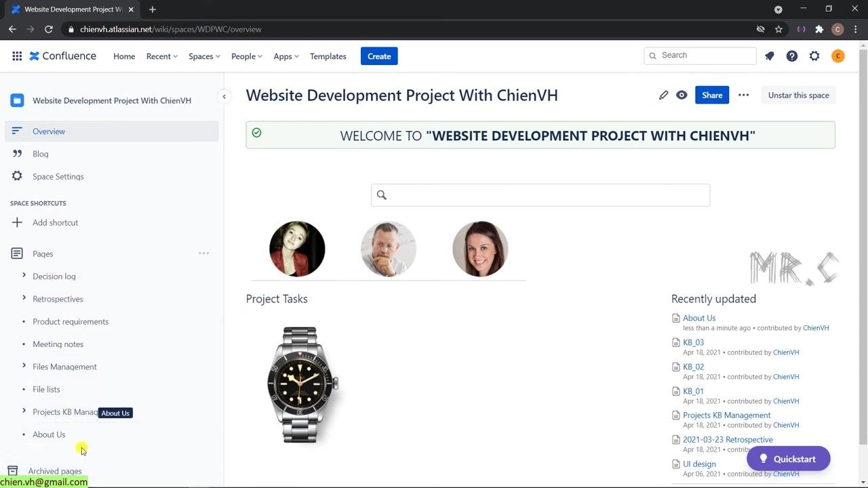This screenshot has width=868, height=488.
Task: Go back in browser history
Action: pyautogui.click(x=12, y=29)
